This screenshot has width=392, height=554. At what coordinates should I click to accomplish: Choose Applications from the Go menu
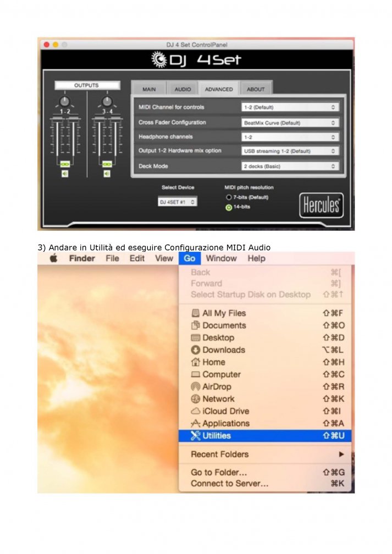(265, 423)
